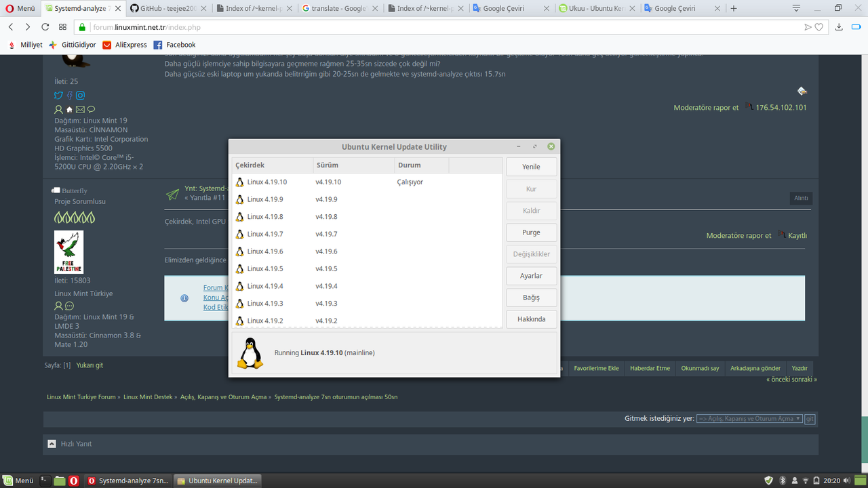The height and width of the screenshot is (488, 868).
Task: Click the Yazdır button
Action: 800,368
